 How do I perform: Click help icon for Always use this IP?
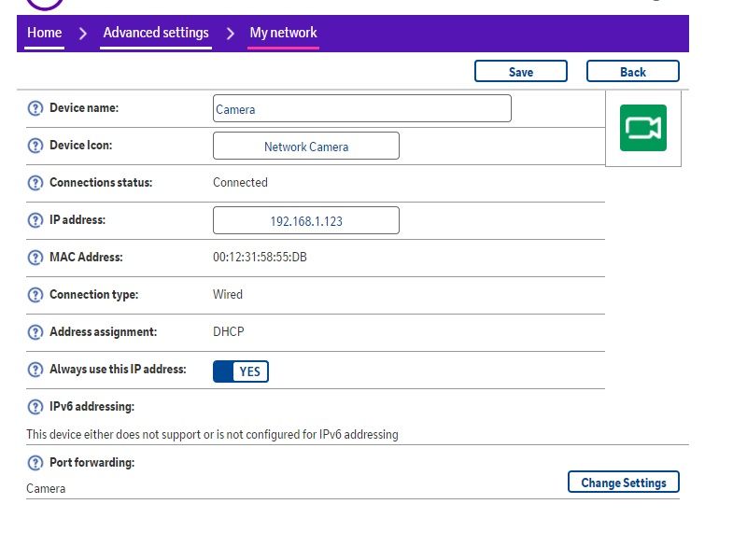[x=35, y=370]
